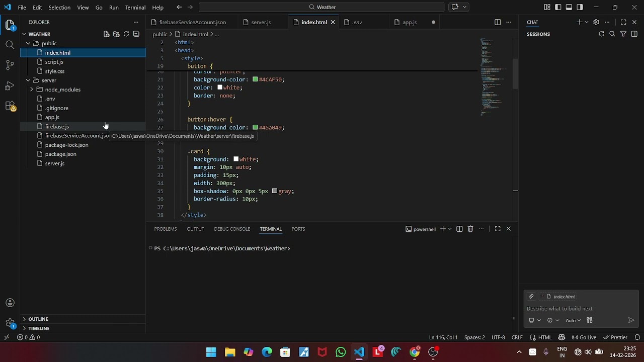Toggle the primary side bar layout
This screenshot has width=644, height=362.
tap(558, 7)
